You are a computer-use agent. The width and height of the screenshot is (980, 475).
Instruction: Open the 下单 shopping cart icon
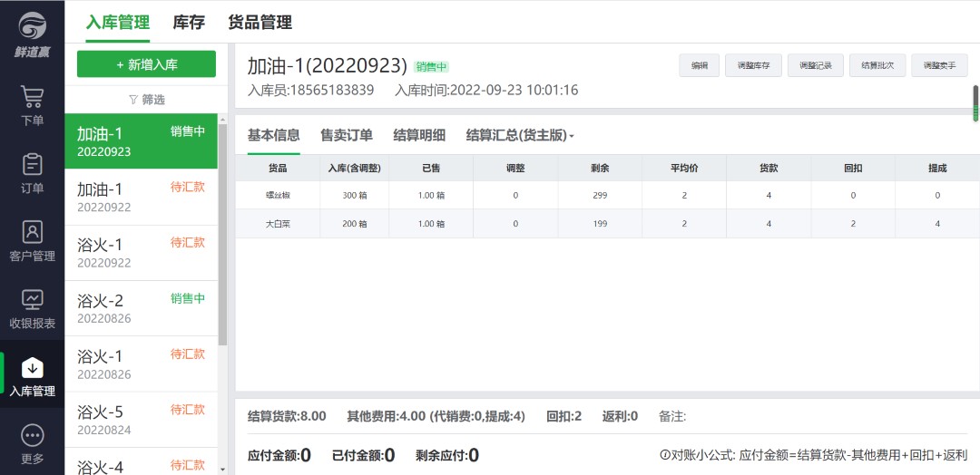(x=32, y=97)
